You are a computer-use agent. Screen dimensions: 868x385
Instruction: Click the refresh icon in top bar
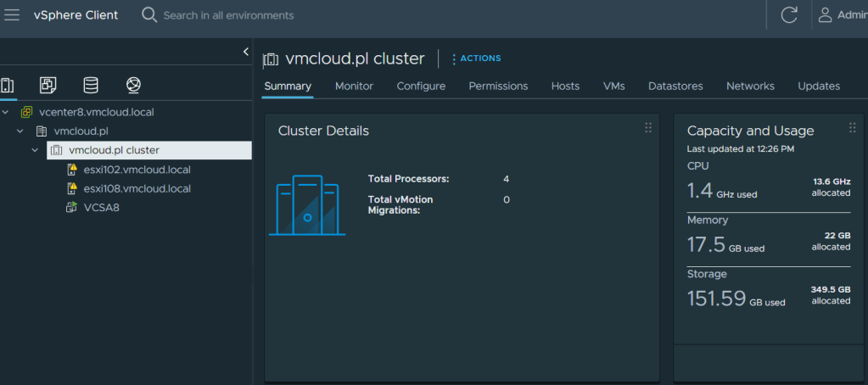[788, 15]
